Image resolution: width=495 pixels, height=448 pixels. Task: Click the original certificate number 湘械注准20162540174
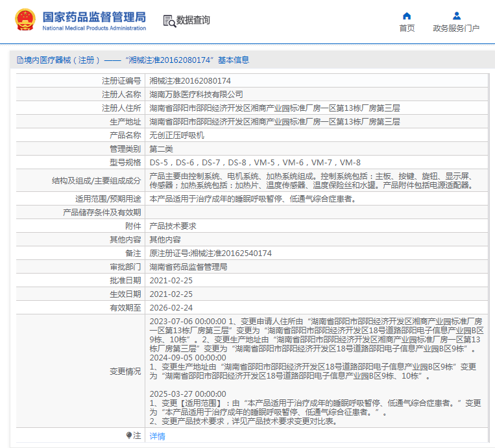211,253
